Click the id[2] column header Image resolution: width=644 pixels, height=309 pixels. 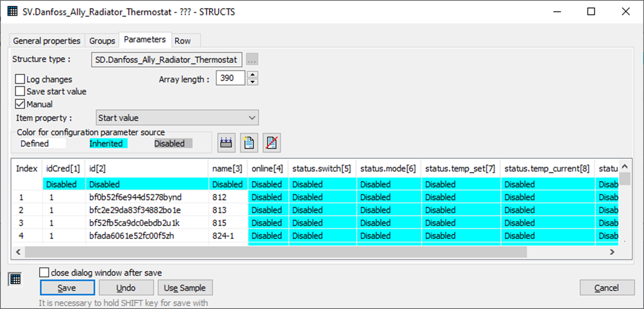[x=147, y=169]
